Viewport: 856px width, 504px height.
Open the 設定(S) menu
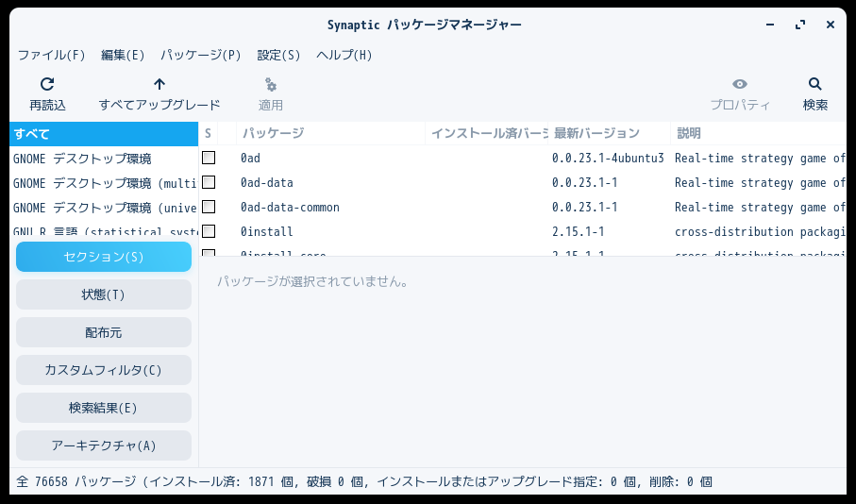(x=279, y=55)
